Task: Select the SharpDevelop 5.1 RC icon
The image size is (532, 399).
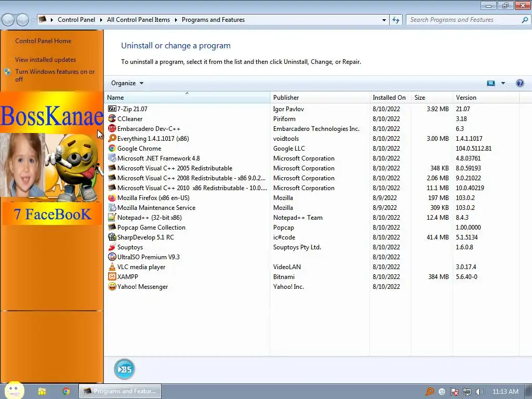Action: click(112, 237)
